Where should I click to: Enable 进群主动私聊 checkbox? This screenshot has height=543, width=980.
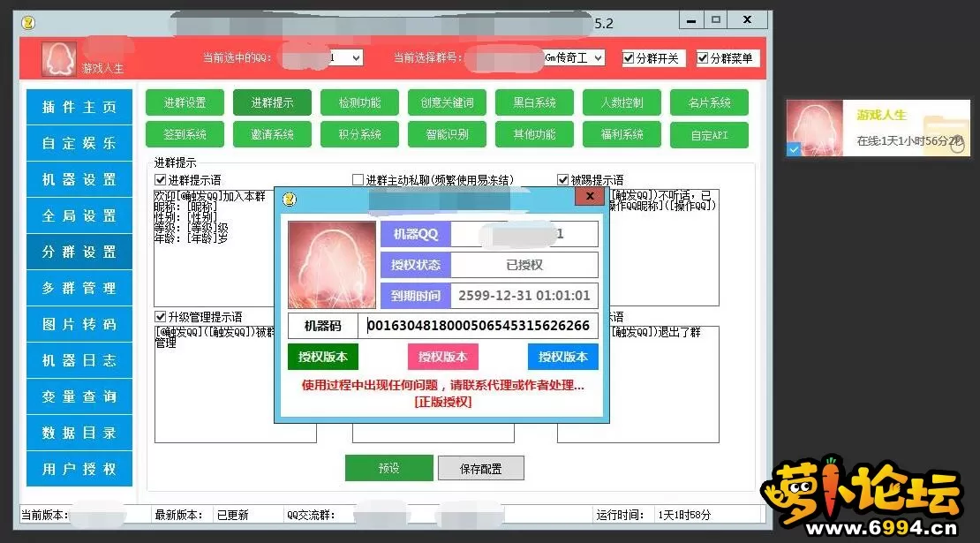pyautogui.click(x=358, y=180)
